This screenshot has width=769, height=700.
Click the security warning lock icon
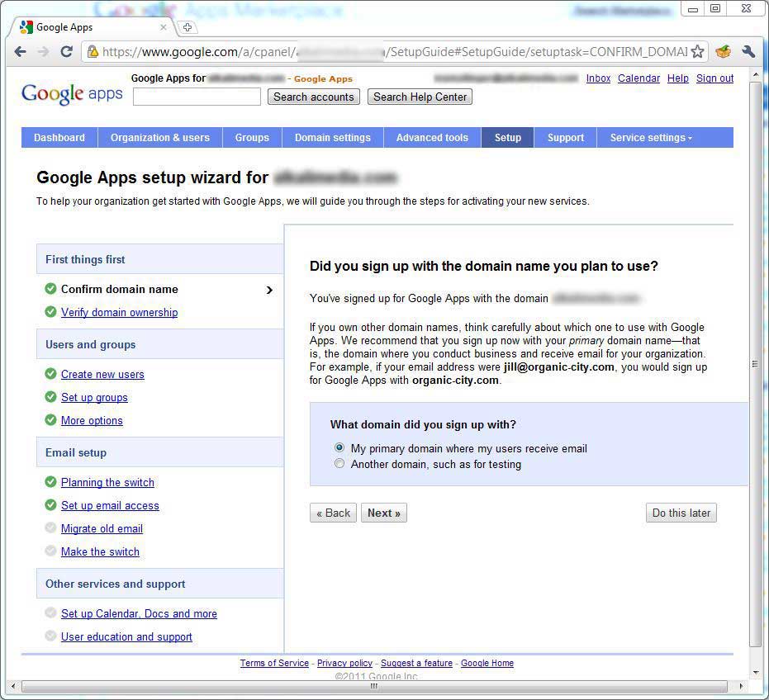coord(93,51)
